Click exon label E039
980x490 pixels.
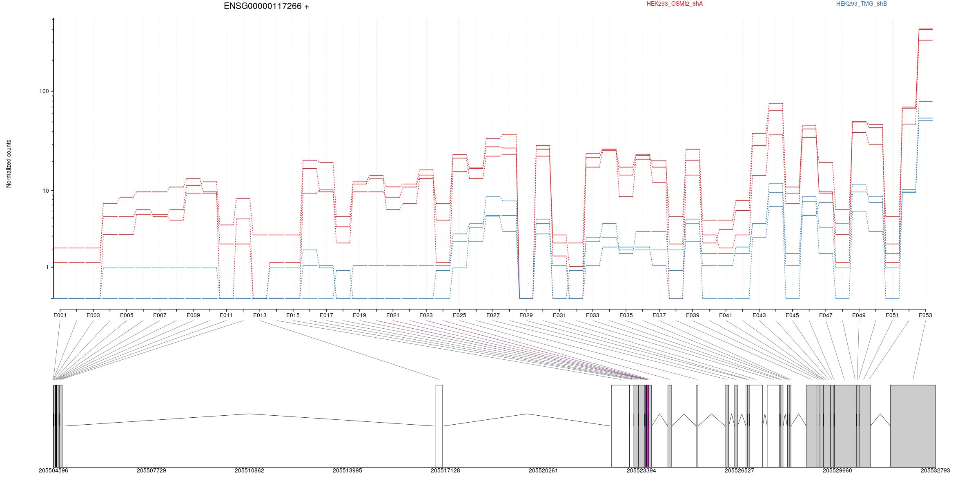pos(693,316)
